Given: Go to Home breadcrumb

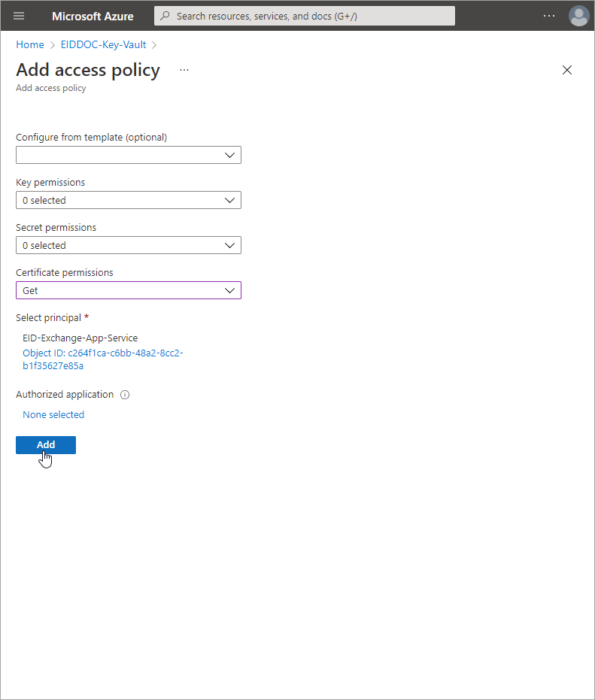Looking at the screenshot, I should point(30,44).
